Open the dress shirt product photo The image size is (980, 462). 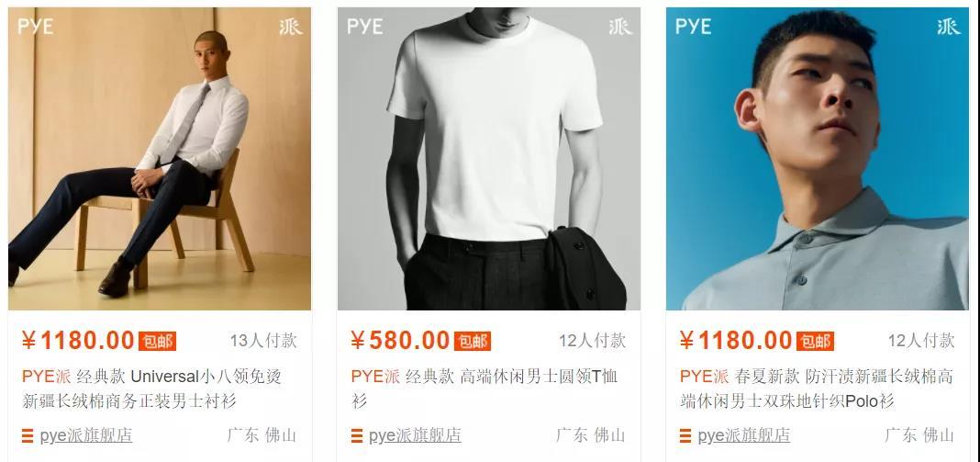coord(160,158)
